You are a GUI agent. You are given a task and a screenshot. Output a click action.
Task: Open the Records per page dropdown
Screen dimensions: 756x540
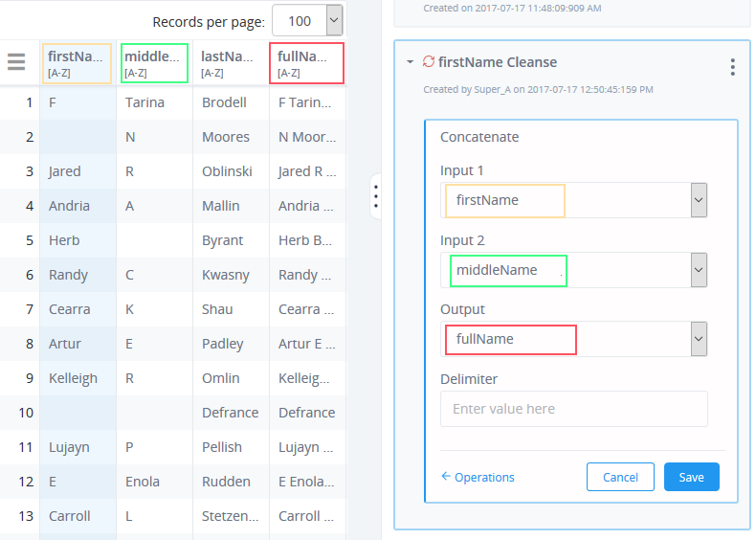coord(334,20)
